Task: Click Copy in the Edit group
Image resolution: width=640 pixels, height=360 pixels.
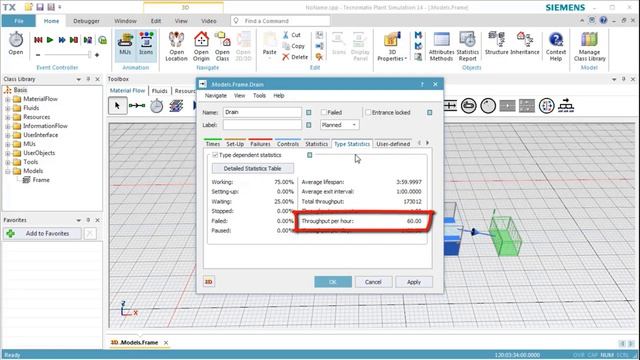Action: [x=293, y=46]
